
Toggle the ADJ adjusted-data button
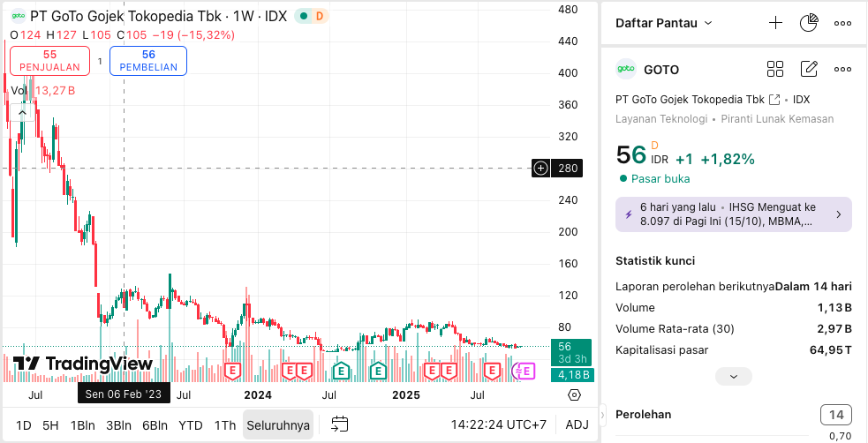(x=577, y=424)
